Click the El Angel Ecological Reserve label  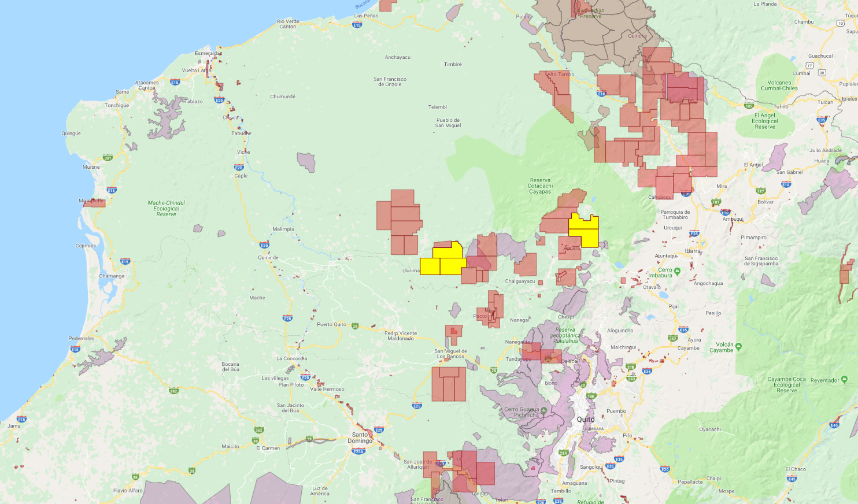pos(765,121)
